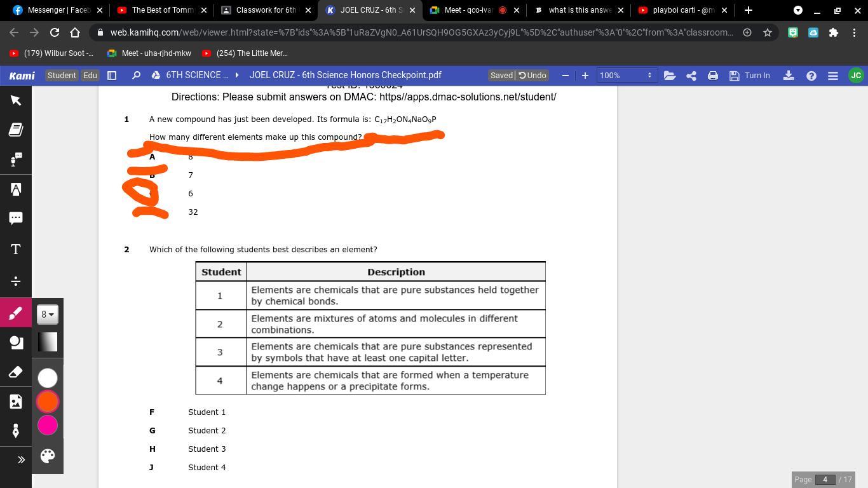Open the Dictionary tool in left sidebar
The width and height of the screenshot is (868, 488).
(x=16, y=130)
